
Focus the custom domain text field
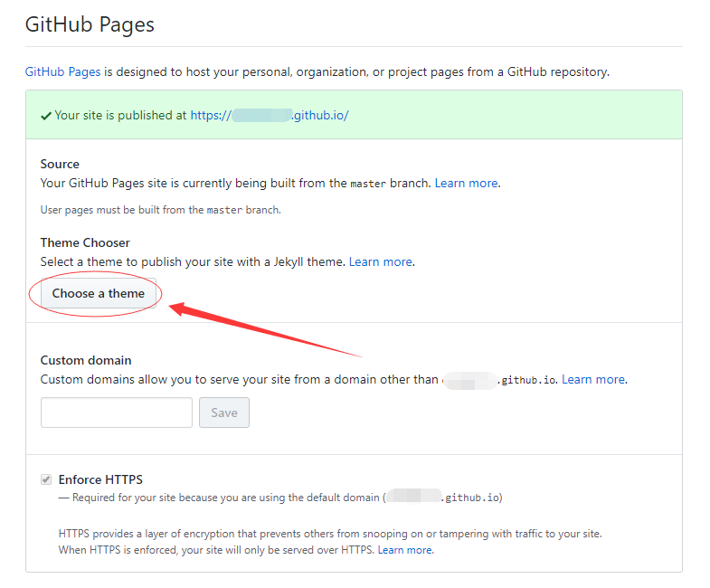pos(117,413)
